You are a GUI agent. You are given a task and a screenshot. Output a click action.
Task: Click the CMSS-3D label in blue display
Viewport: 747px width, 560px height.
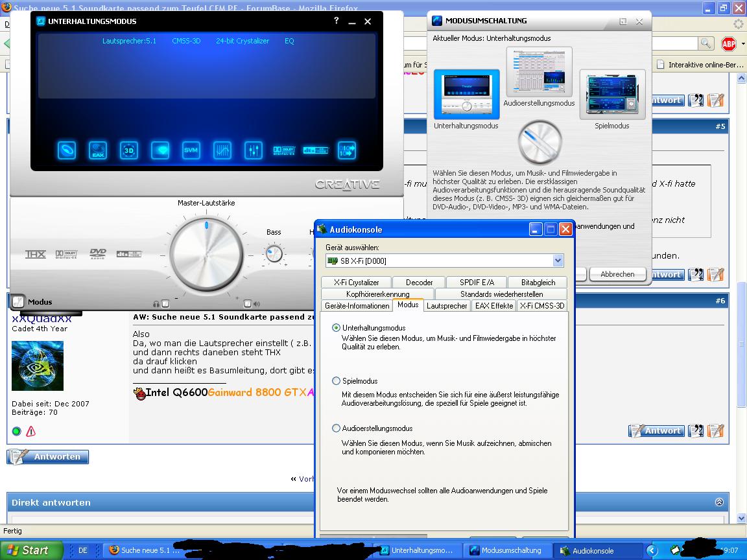click(186, 41)
